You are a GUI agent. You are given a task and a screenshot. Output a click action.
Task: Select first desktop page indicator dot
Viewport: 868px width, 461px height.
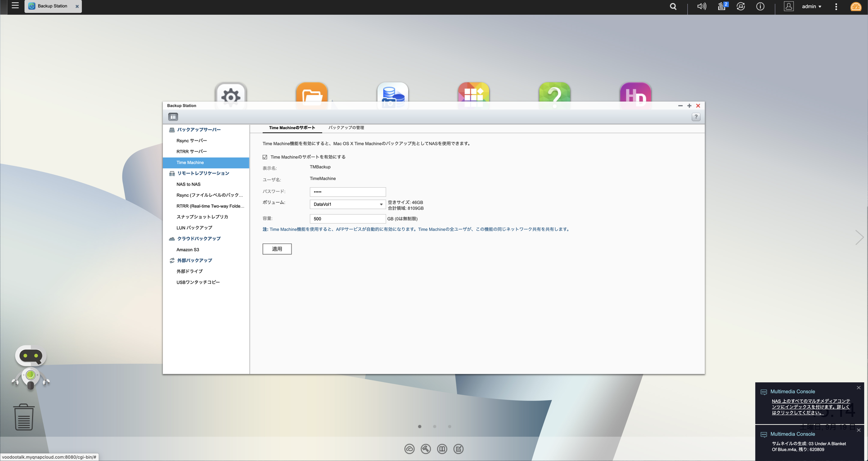420,426
